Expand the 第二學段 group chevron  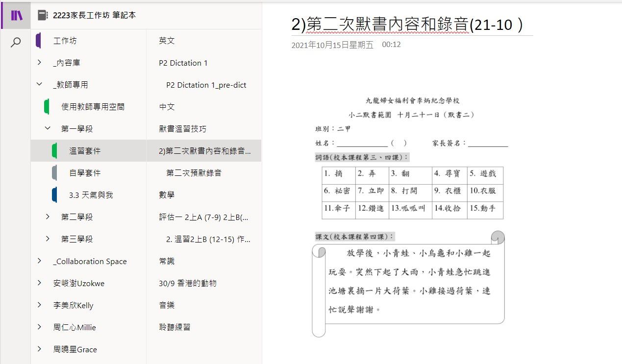(48, 217)
